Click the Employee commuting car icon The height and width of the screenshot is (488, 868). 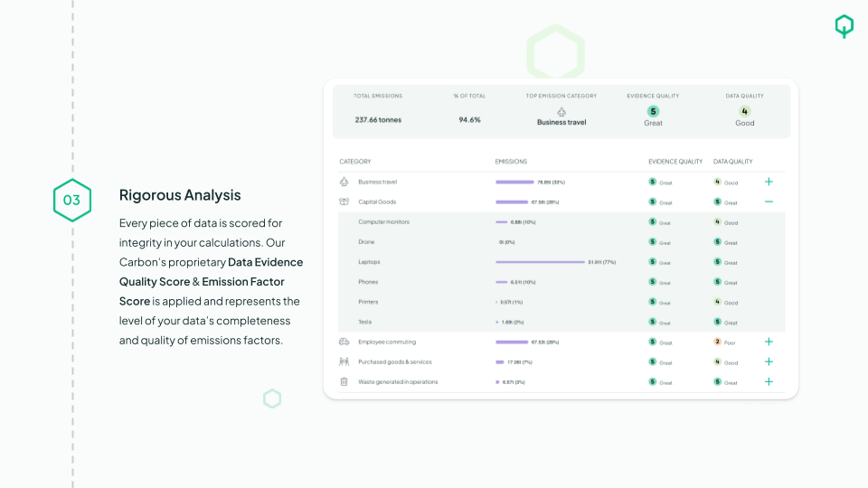point(344,342)
